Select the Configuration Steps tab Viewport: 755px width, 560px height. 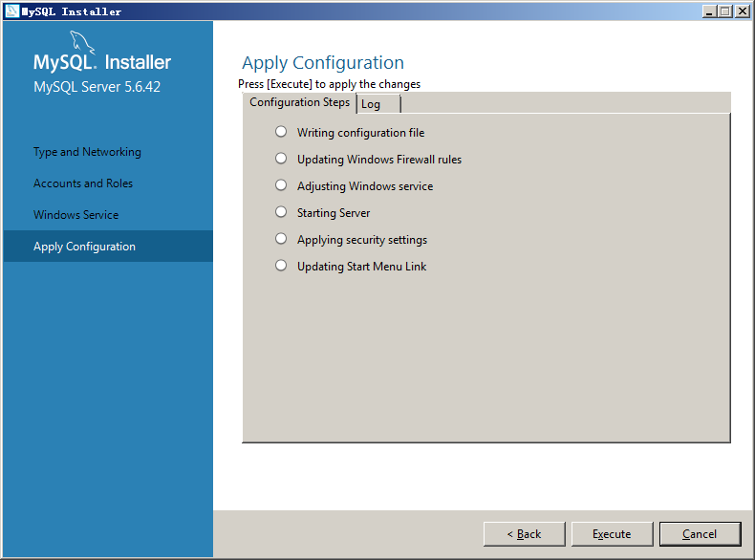tap(299, 102)
